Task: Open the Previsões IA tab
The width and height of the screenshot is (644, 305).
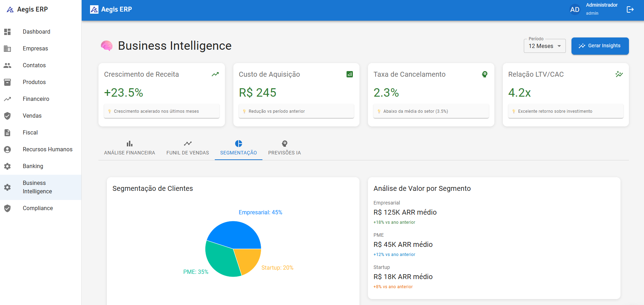Action: pos(285,148)
